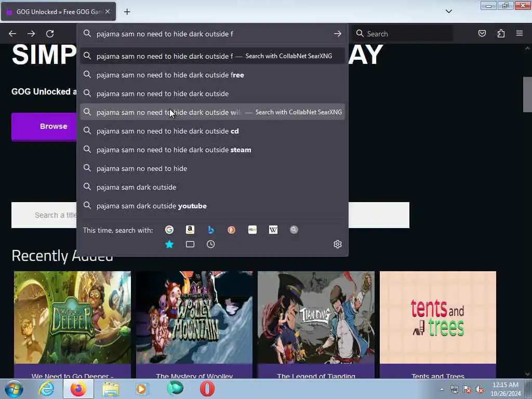This screenshot has width=532, height=399.
Task: Open the Firefox hamburger menu
Action: [520, 33]
